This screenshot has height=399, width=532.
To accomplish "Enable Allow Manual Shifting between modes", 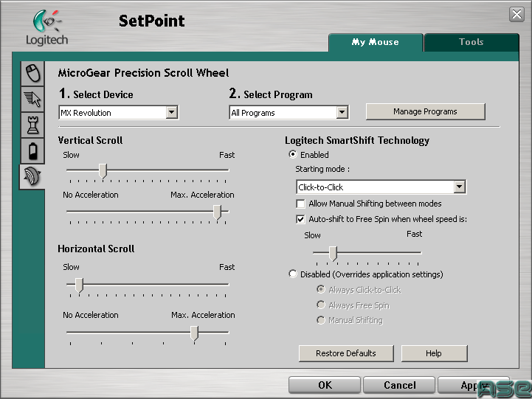I will [300, 204].
